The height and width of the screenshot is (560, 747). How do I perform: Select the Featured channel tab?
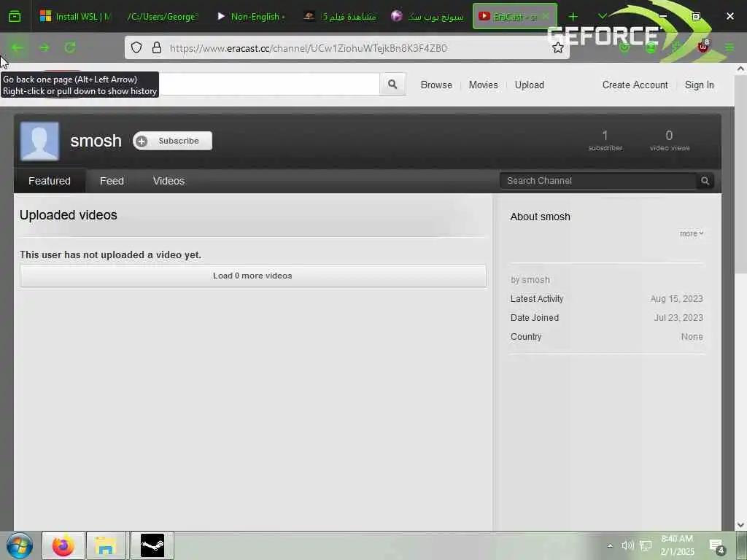[x=50, y=181]
